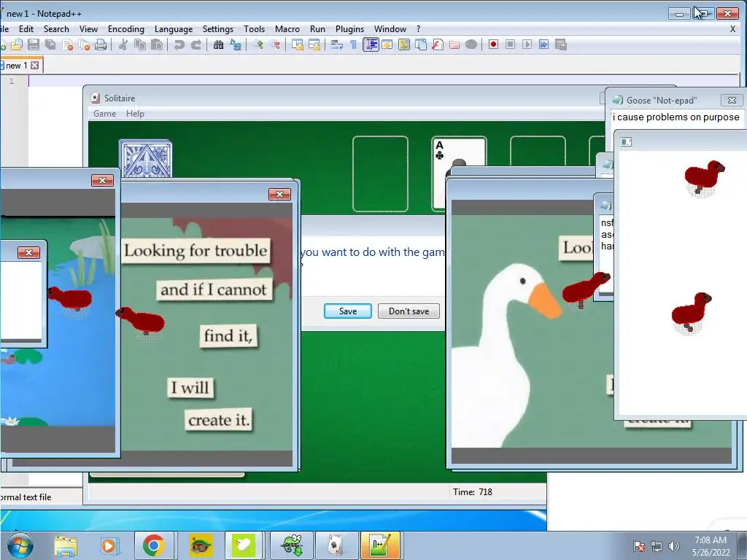Click the Save floppy disk toolbar icon
The image size is (747, 560).
click(34, 44)
